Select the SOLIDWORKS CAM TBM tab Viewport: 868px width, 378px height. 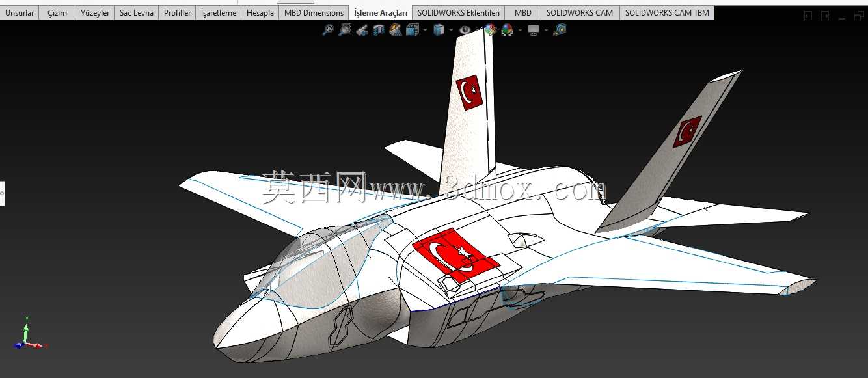coord(667,12)
